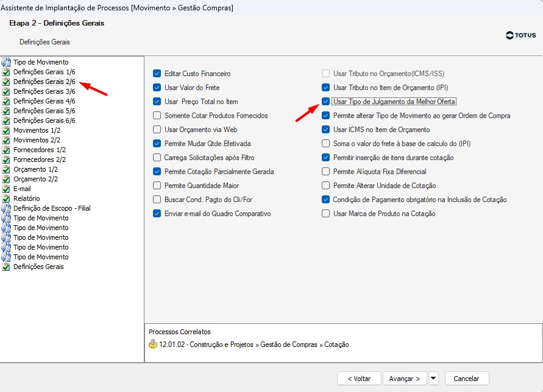Enable Permite Alíquota Fixa Diferencial
This screenshot has width=543, height=392.
(x=325, y=172)
